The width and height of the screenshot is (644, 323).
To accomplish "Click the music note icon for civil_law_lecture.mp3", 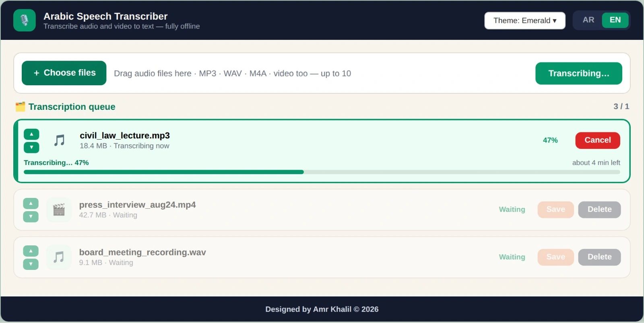I will [x=60, y=140].
